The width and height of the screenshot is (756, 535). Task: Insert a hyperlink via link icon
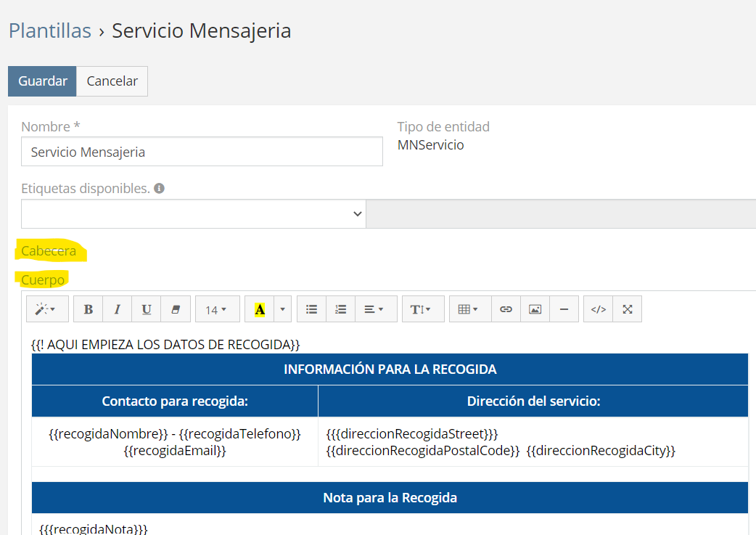(x=506, y=309)
